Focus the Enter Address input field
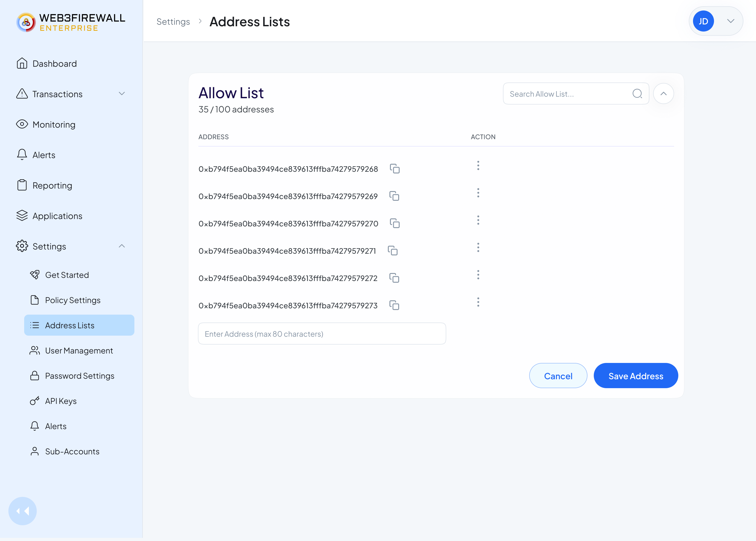The height and width of the screenshot is (541, 756). pos(322,334)
